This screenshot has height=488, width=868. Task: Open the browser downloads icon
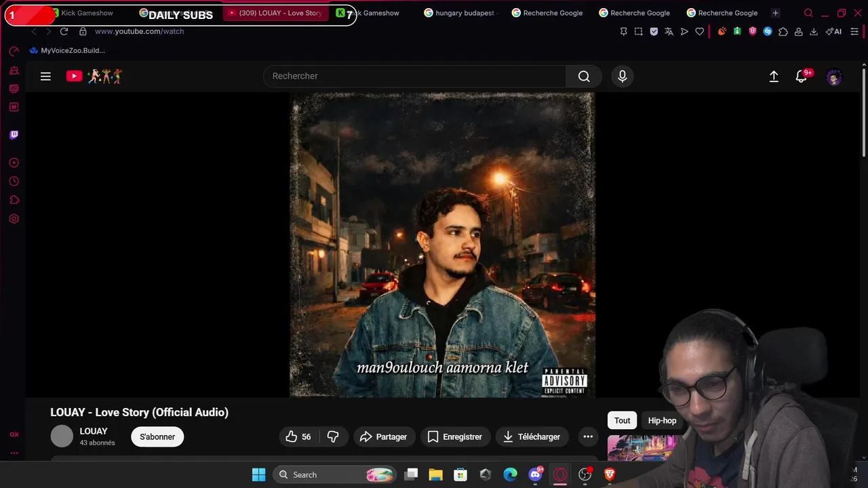814,31
